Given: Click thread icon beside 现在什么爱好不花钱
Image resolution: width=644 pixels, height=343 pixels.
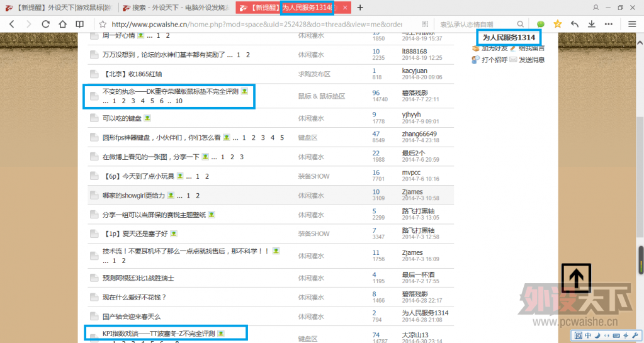Looking at the screenshot, I should [x=94, y=298].
